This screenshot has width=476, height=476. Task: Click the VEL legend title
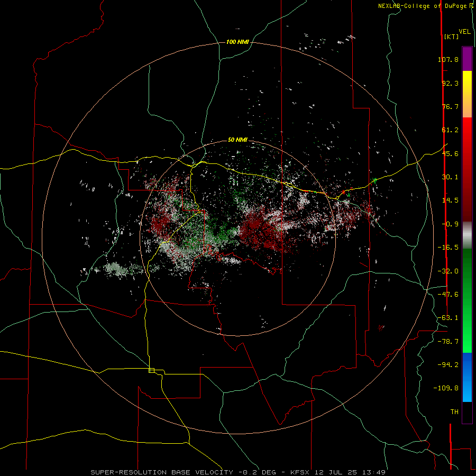pyautogui.click(x=464, y=32)
